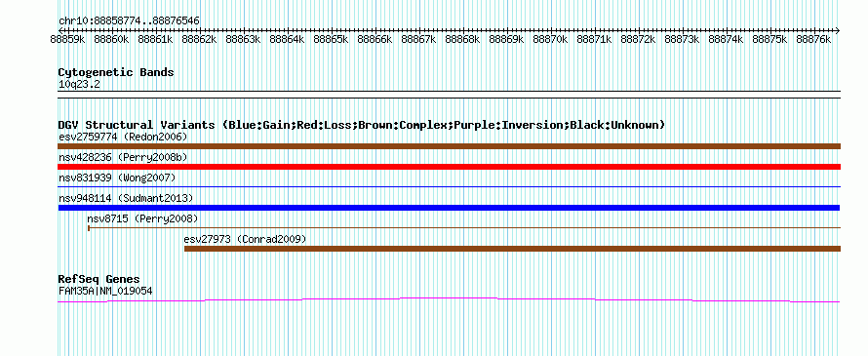Click the 88860k ruler tick label

point(111,39)
